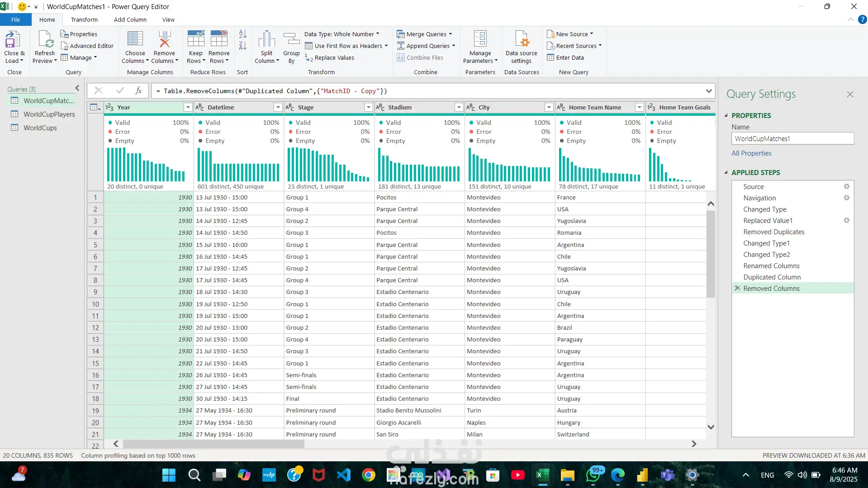Delete the Removed Columns step via X icon
Screen dimensions: 868x488
(737, 288)
